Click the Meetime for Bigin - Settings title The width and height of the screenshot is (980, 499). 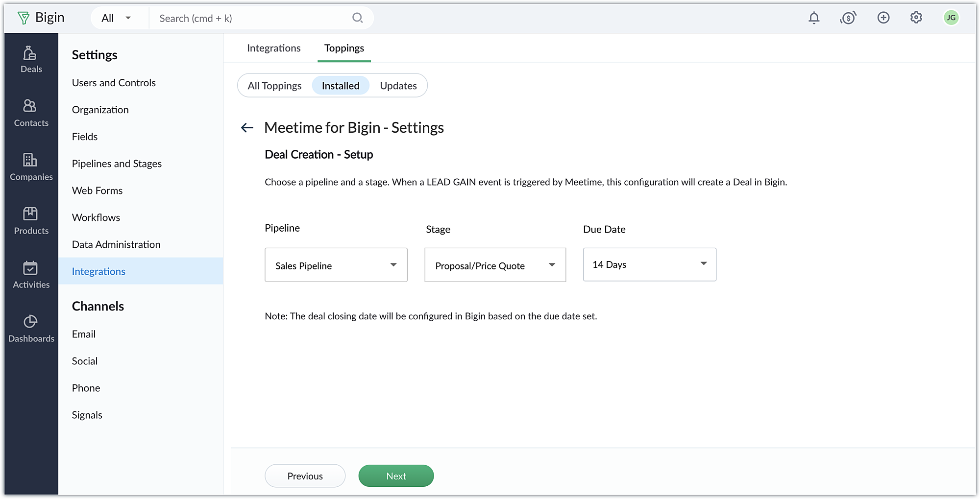354,127
